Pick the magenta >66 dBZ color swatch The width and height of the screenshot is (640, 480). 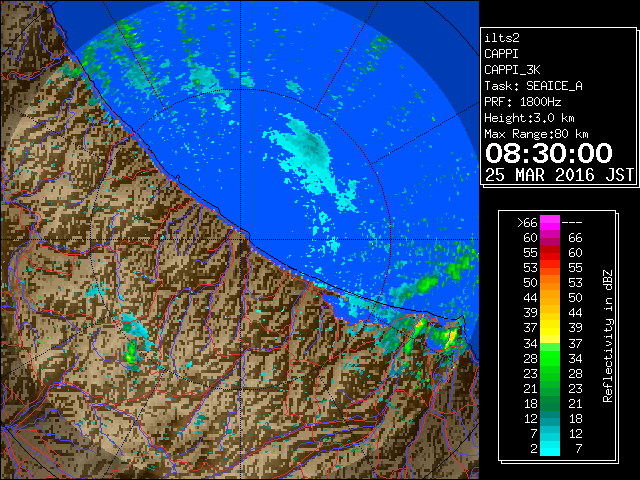click(550, 223)
